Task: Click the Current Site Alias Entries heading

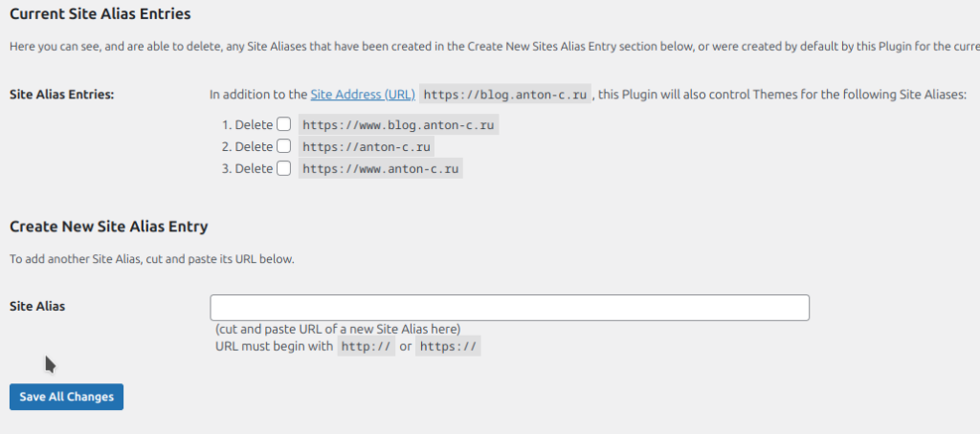Action: pyautogui.click(x=100, y=14)
